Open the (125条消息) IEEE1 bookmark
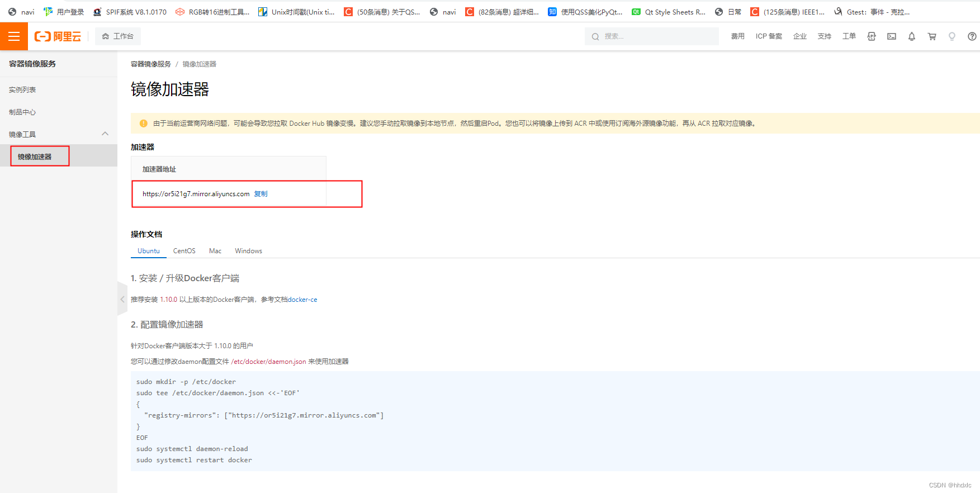Image resolution: width=980 pixels, height=493 pixels. click(788, 12)
